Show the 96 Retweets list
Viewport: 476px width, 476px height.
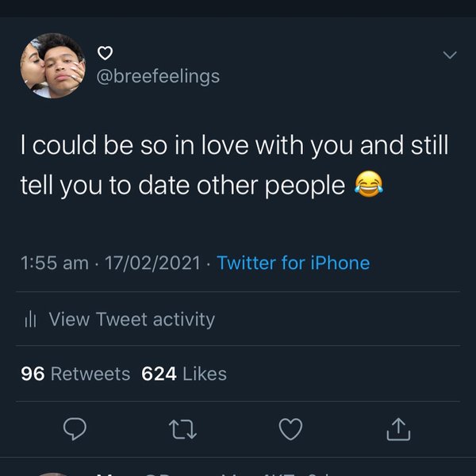point(75,374)
